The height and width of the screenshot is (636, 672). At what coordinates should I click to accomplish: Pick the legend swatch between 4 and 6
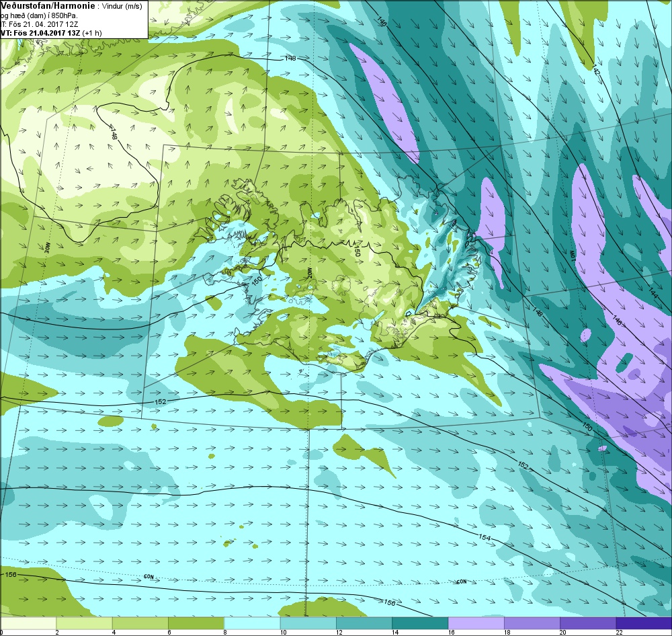[x=140, y=623]
